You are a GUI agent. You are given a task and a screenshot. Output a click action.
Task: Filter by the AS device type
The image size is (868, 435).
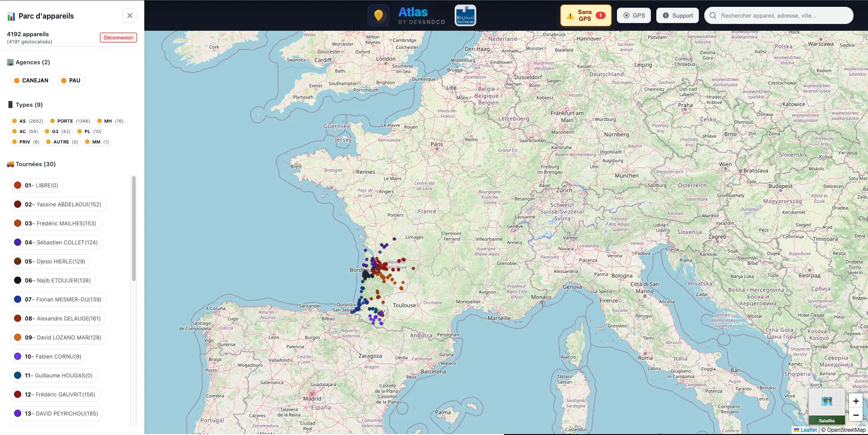[28, 121]
